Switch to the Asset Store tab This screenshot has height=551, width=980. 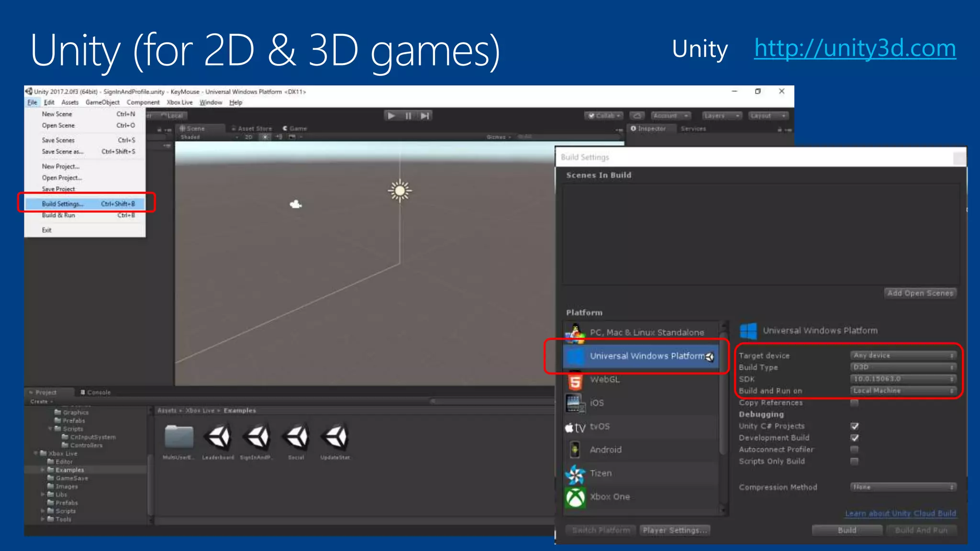coord(252,129)
